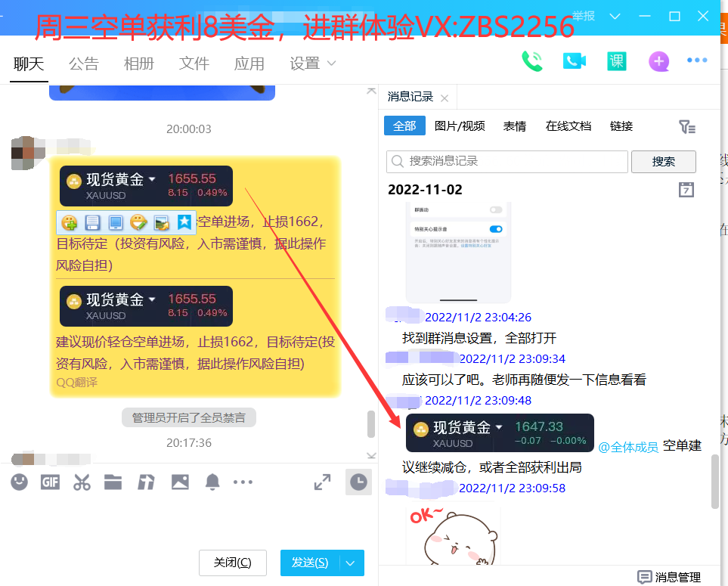Click the 2022-11-02 date heading
The height and width of the screenshot is (586, 728).
pyautogui.click(x=426, y=190)
